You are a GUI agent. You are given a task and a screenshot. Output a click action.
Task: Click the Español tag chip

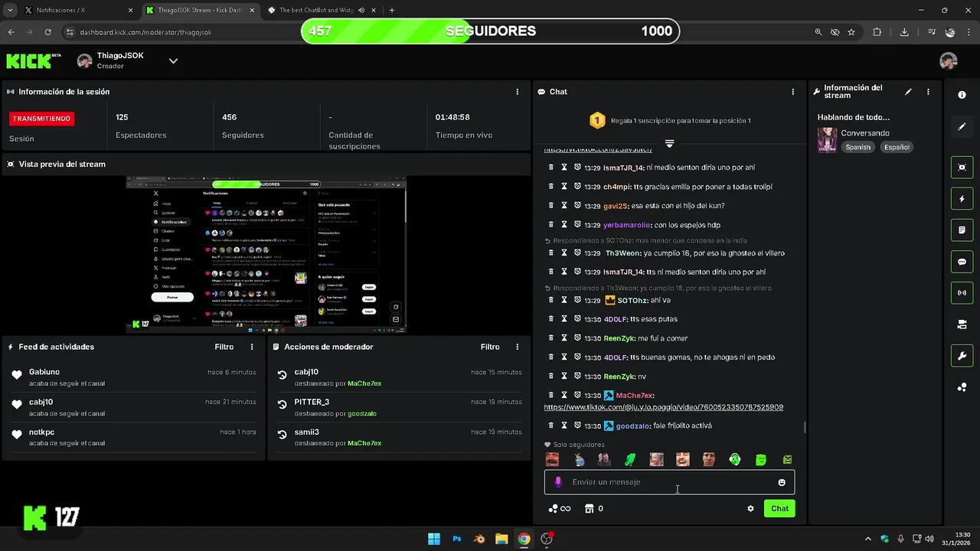point(897,147)
